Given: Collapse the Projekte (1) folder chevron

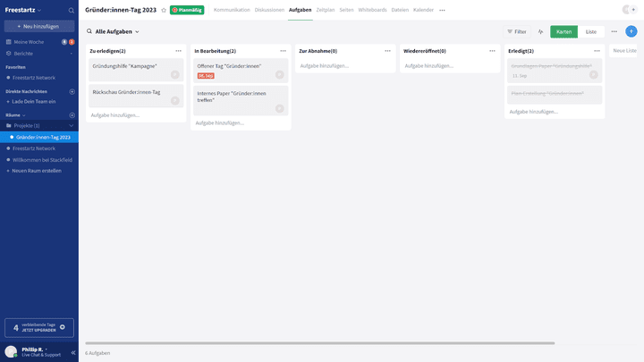Looking at the screenshot, I should [x=71, y=126].
